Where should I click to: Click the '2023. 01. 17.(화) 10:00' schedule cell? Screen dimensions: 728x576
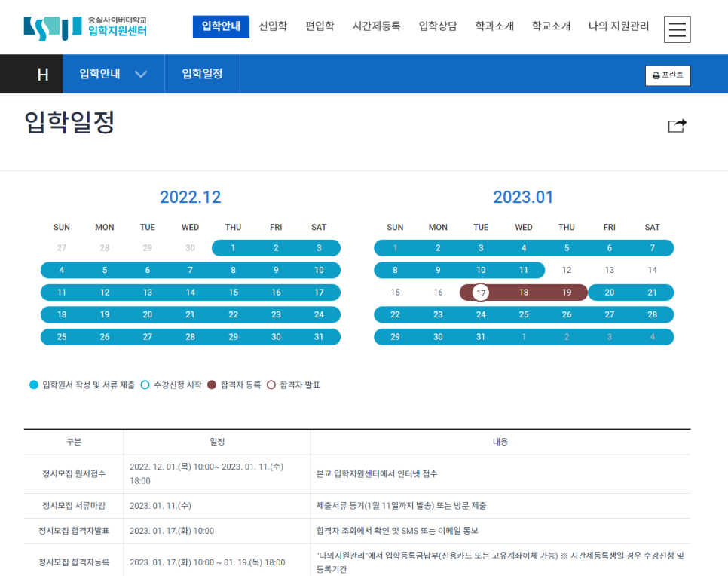[172, 531]
